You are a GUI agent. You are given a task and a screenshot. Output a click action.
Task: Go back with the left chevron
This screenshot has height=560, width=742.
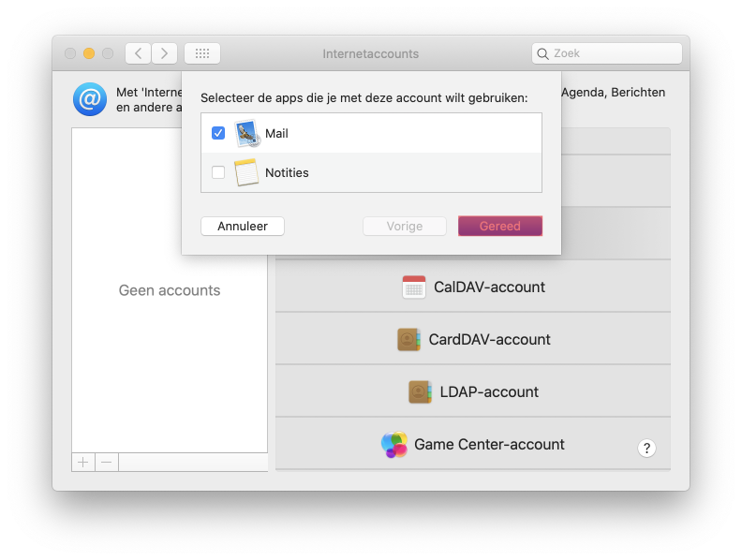(x=139, y=53)
